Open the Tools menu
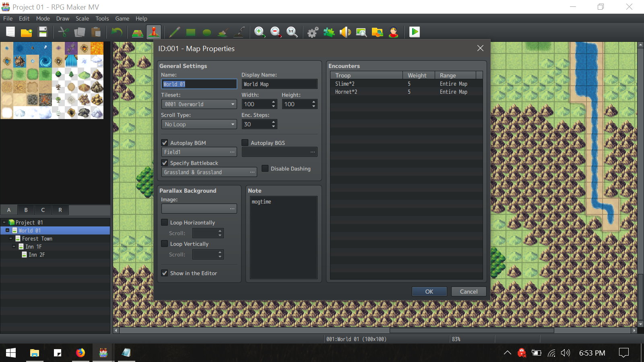 click(x=102, y=19)
